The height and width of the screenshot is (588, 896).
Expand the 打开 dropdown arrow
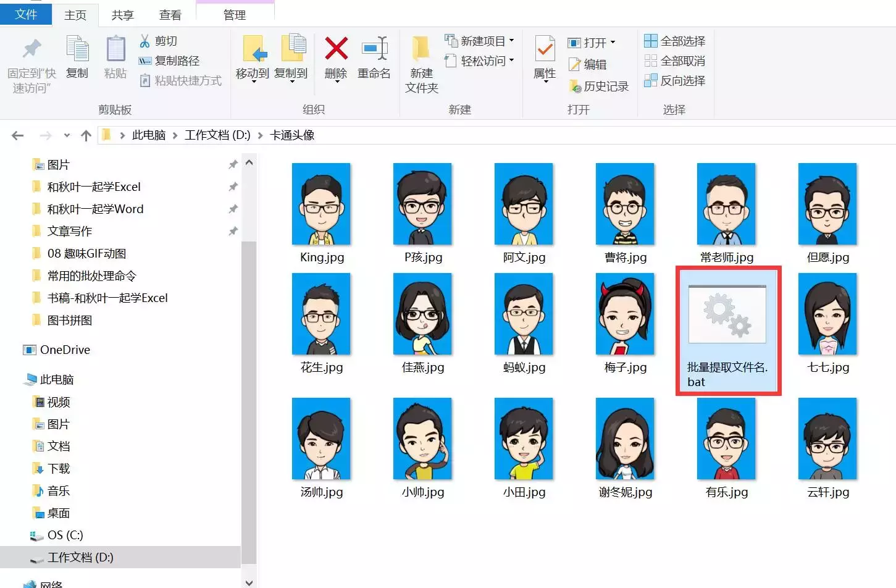(613, 42)
